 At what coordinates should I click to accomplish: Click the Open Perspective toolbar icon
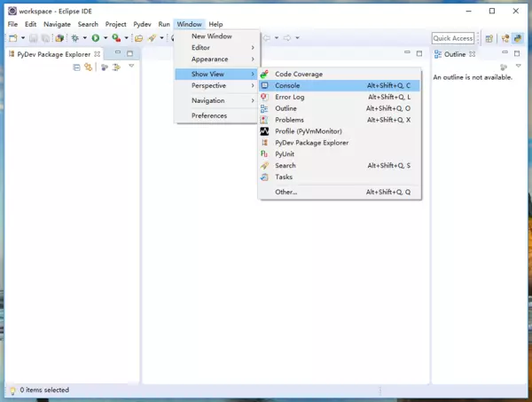pos(489,38)
